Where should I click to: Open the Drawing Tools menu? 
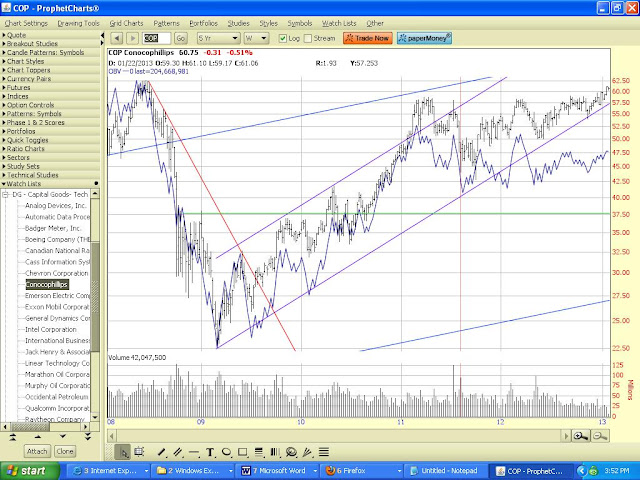[78, 23]
